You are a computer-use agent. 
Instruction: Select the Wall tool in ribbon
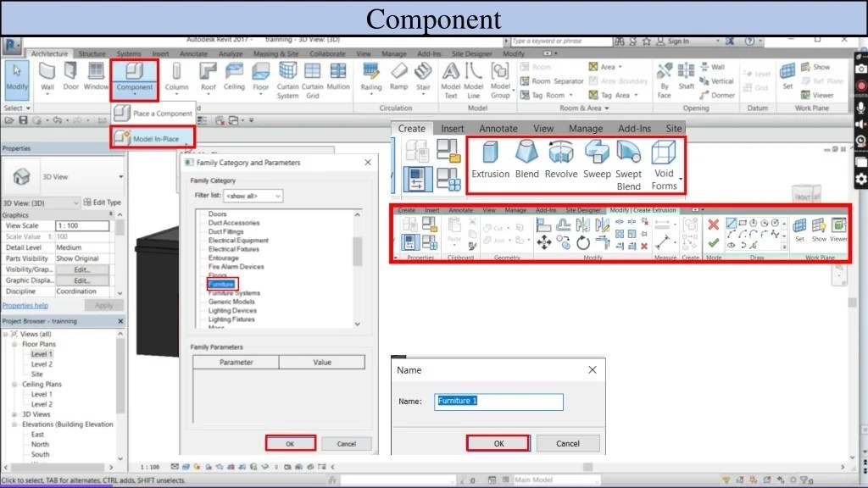click(47, 77)
